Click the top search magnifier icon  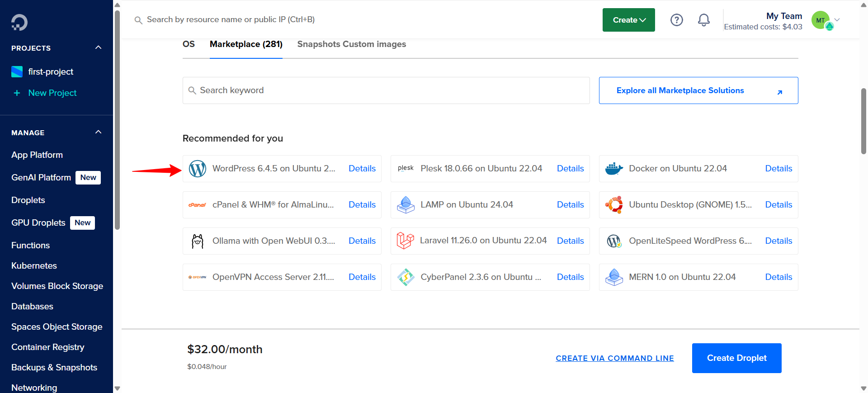pos(138,20)
